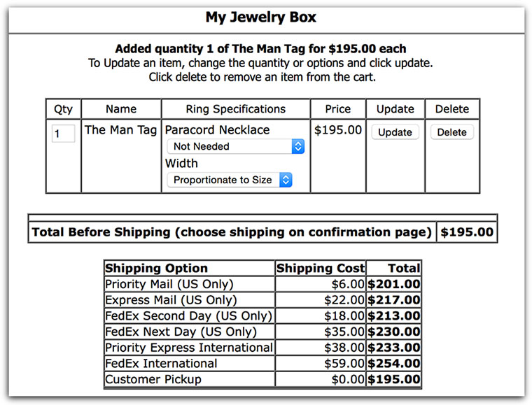
Task: Click the "Shipping Option" column header
Action: pyautogui.click(x=156, y=268)
